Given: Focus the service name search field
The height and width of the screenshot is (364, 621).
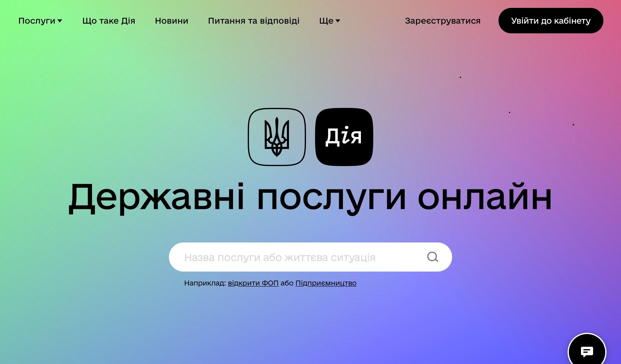Looking at the screenshot, I should (310, 257).
